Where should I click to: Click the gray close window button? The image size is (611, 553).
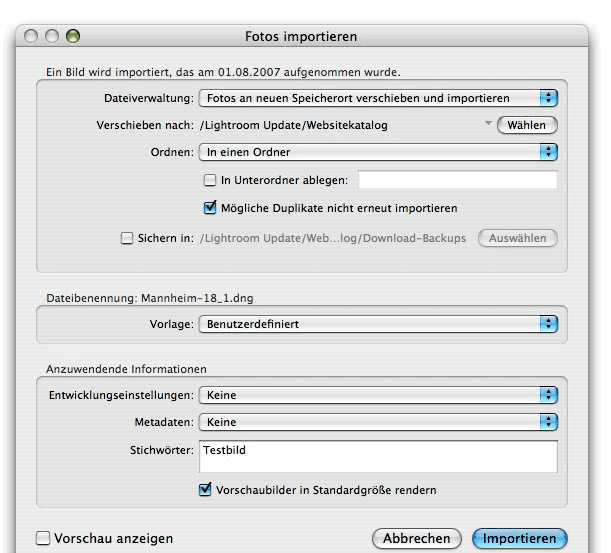pyautogui.click(x=31, y=36)
